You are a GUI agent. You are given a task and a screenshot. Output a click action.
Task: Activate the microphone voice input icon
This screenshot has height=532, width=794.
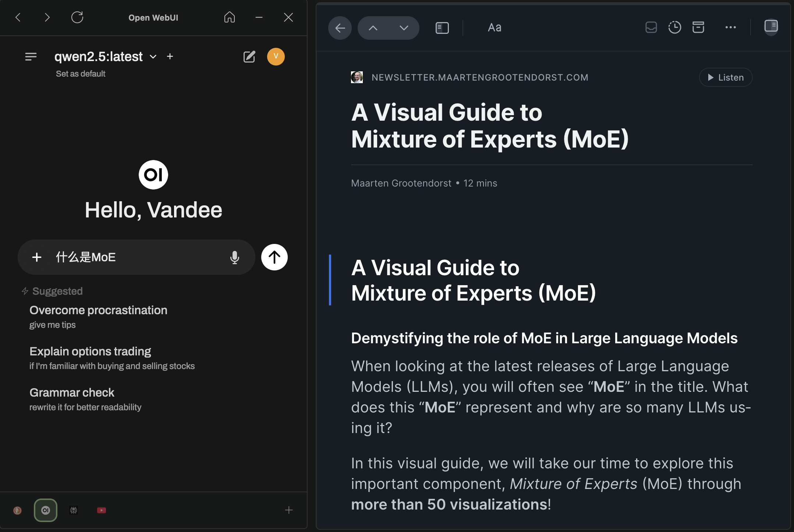click(x=235, y=258)
